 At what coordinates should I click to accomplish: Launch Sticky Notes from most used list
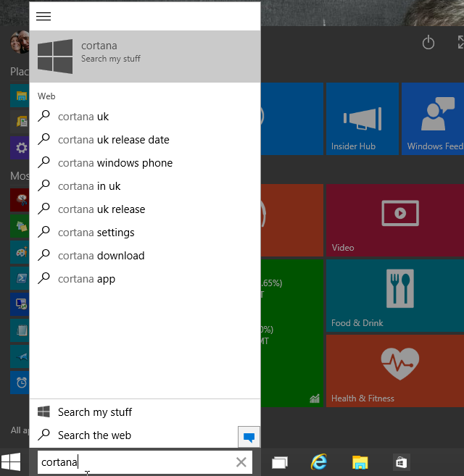tap(20, 226)
